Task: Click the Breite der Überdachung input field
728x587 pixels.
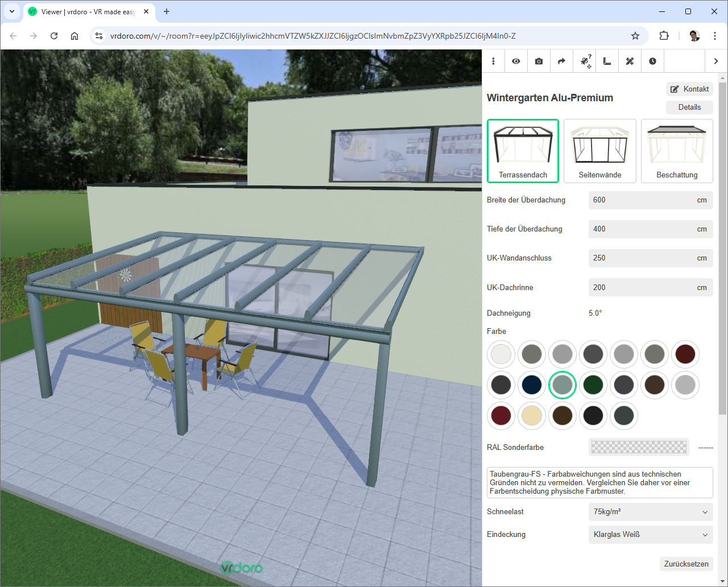Action: pyautogui.click(x=643, y=200)
